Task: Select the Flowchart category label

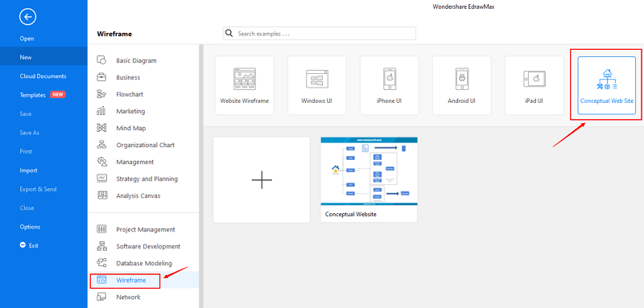Action: pos(130,94)
